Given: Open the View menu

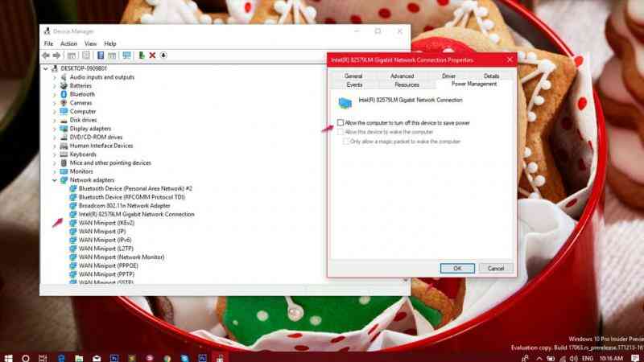Looking at the screenshot, I should pos(90,43).
